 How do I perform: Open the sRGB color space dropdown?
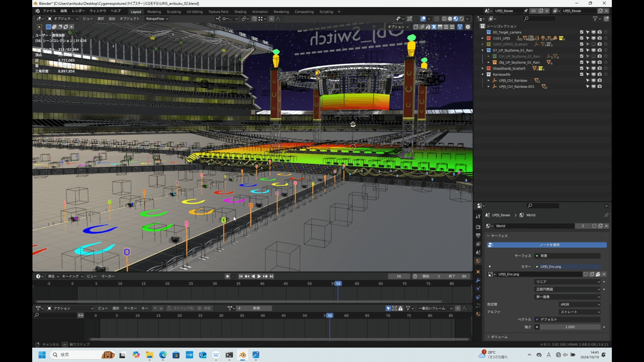click(580, 304)
